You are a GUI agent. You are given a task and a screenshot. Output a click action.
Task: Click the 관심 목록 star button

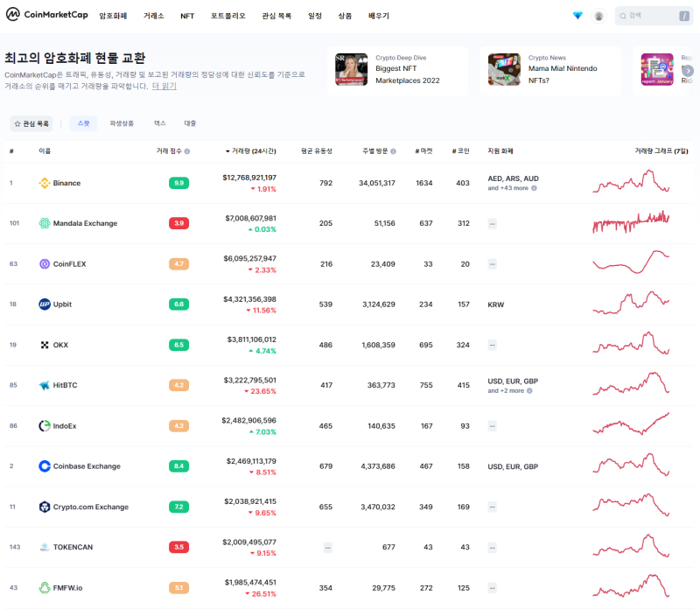(31, 123)
